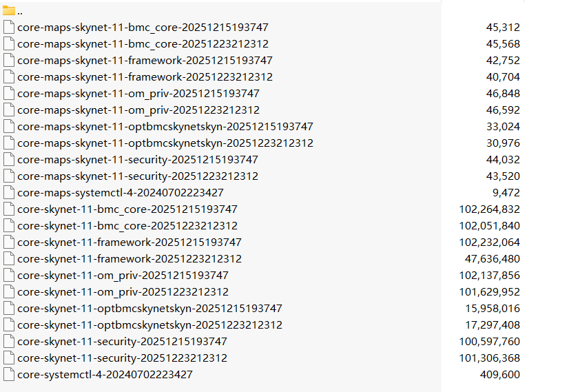Select core-skynet-11-om_priv-20251223212312 file name
This screenshot has height=392, width=580.
point(123,292)
